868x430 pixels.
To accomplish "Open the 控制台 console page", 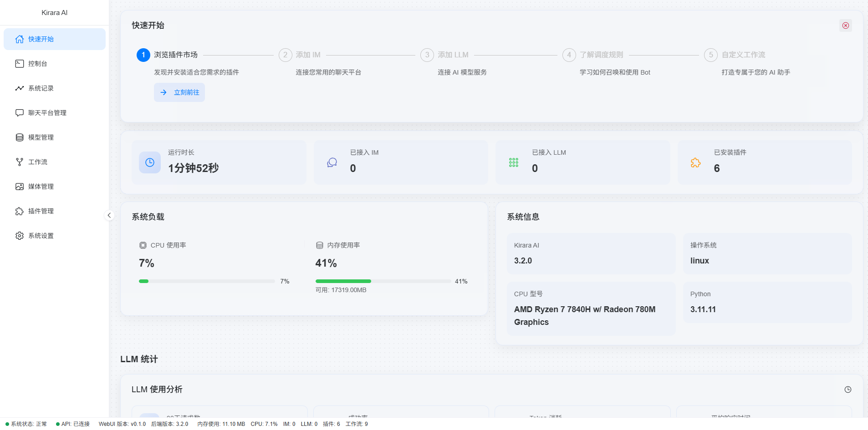I will point(55,64).
